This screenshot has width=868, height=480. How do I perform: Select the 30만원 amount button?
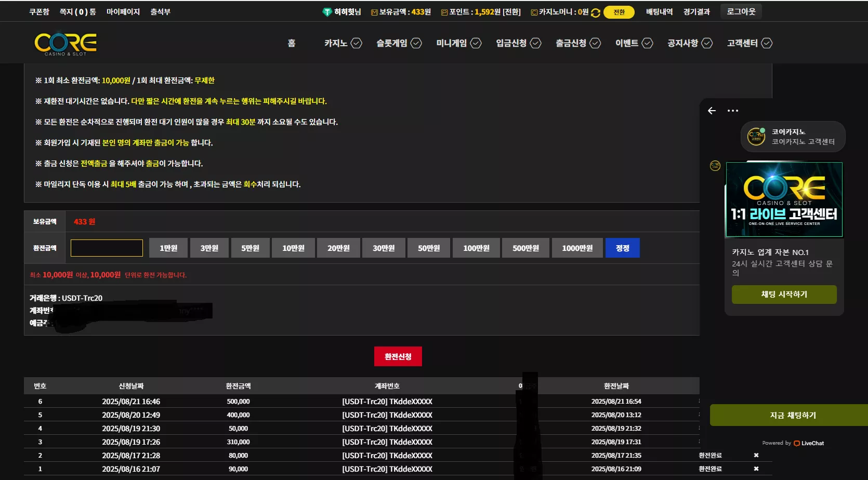384,248
